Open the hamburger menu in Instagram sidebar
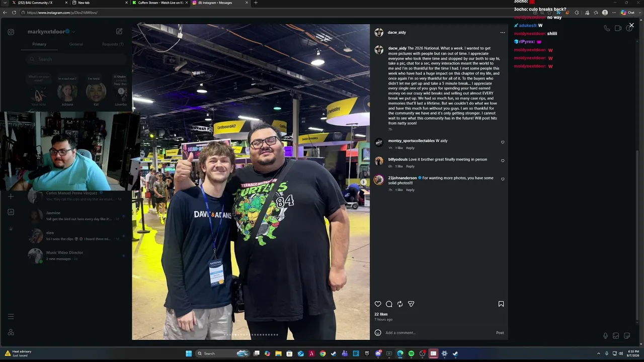 [x=11, y=317]
